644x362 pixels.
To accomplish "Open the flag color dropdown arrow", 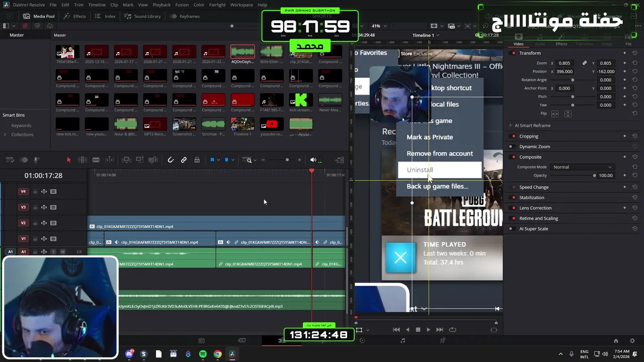I will click(x=218, y=160).
